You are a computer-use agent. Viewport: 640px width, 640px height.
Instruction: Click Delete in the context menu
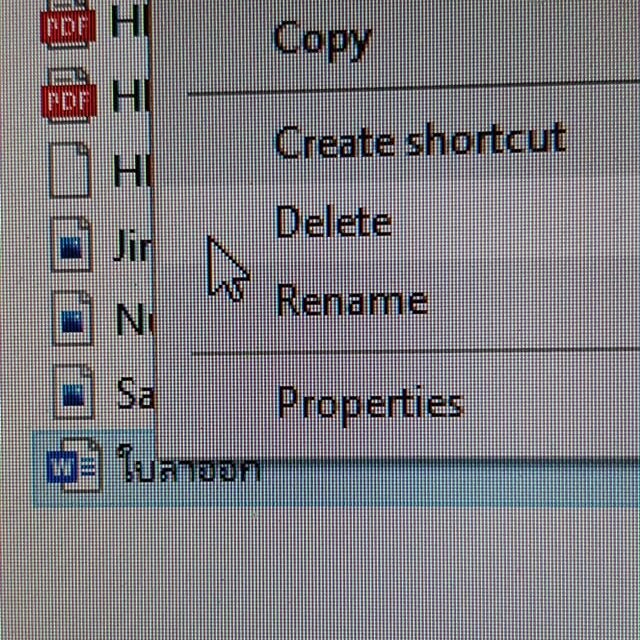(333, 222)
